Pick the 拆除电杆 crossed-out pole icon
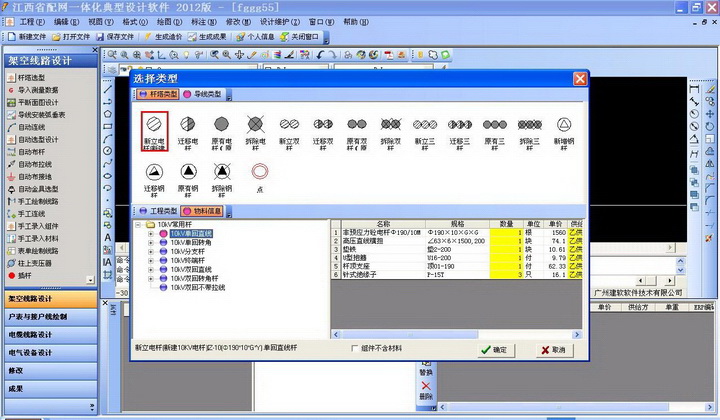The width and height of the screenshot is (720, 420). coord(255,132)
